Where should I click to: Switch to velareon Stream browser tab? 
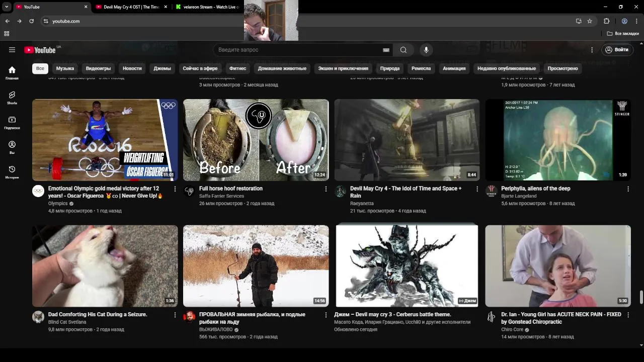(208, 7)
